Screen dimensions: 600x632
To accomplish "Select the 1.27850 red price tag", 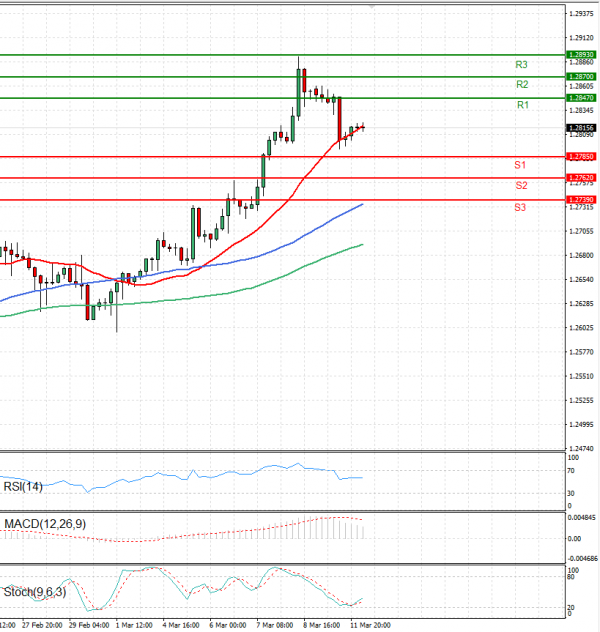I will (x=581, y=156).
